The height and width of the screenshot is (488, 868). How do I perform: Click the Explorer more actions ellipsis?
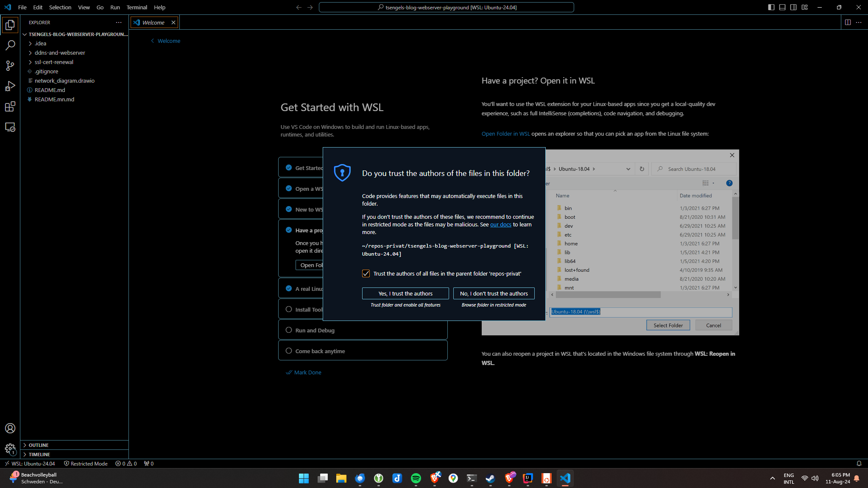[119, 22]
